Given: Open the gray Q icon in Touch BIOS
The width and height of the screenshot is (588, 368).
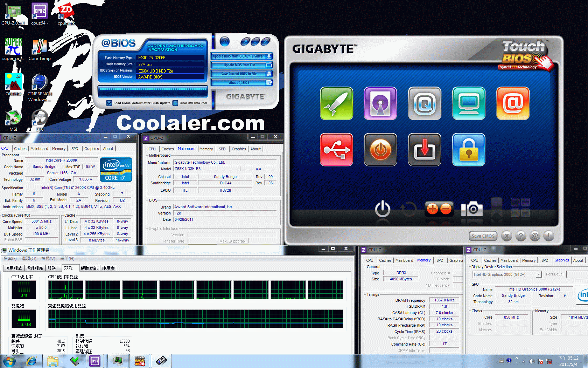Looking at the screenshot, I should [x=425, y=103].
